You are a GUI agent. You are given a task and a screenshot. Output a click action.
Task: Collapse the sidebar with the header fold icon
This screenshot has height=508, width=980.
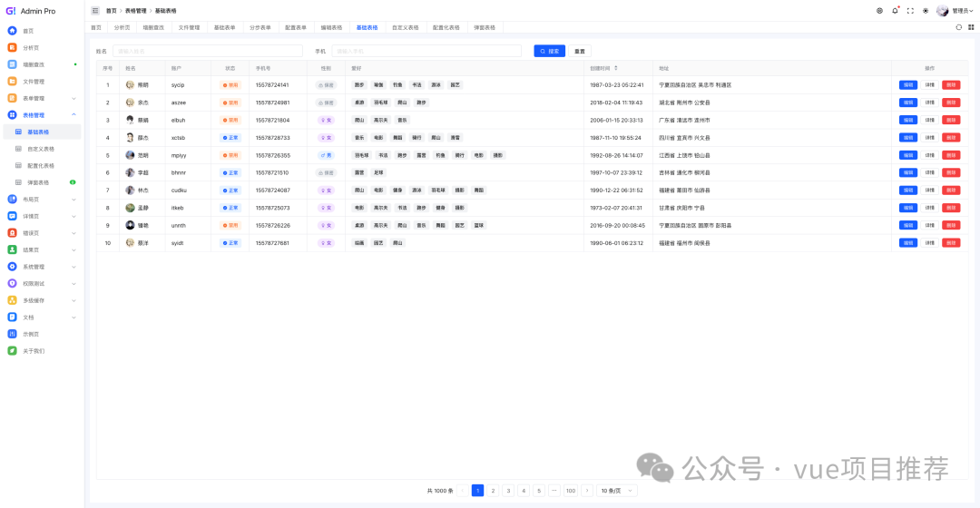click(95, 11)
